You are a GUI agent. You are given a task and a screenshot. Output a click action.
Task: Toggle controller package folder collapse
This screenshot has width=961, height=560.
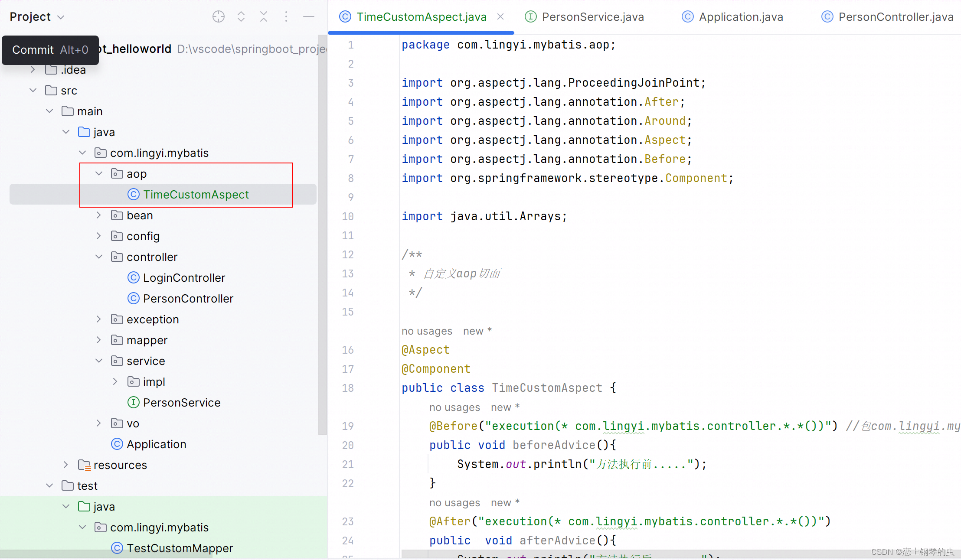click(x=101, y=257)
